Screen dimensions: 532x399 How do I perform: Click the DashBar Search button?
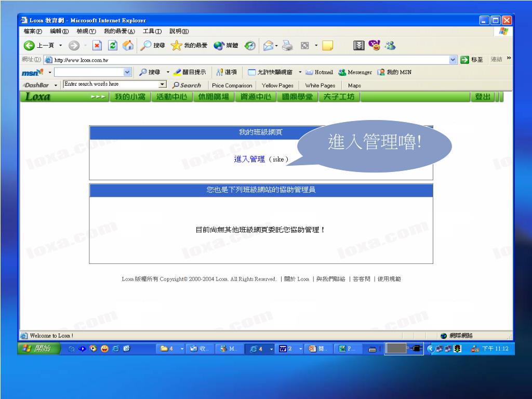(x=187, y=86)
